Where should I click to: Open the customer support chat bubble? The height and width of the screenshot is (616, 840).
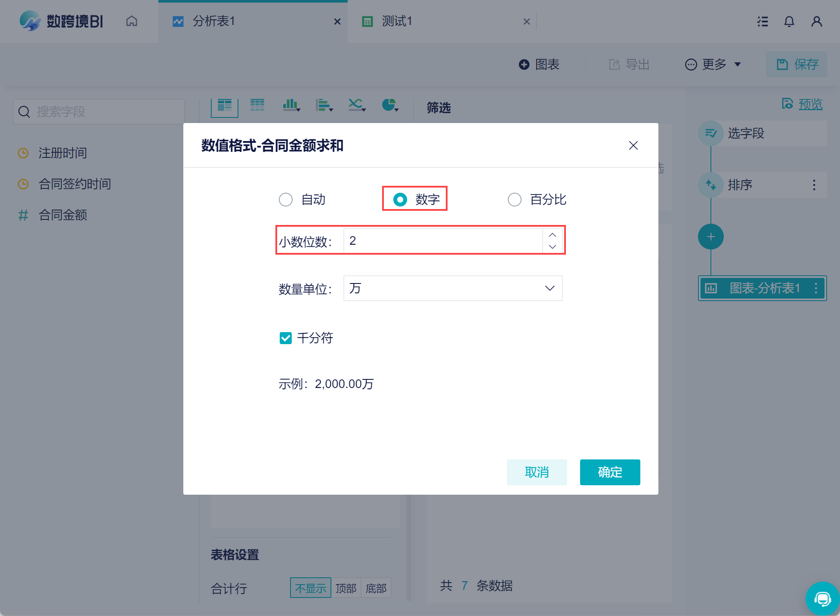[x=822, y=598]
